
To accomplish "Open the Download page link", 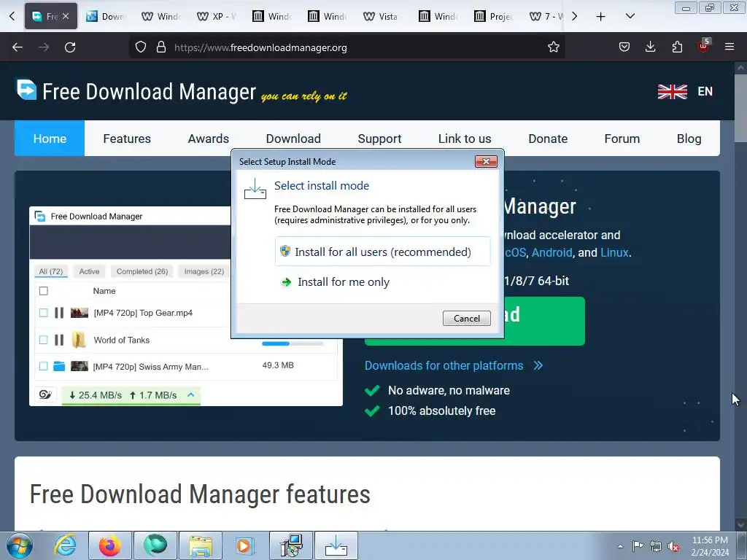I will (293, 139).
